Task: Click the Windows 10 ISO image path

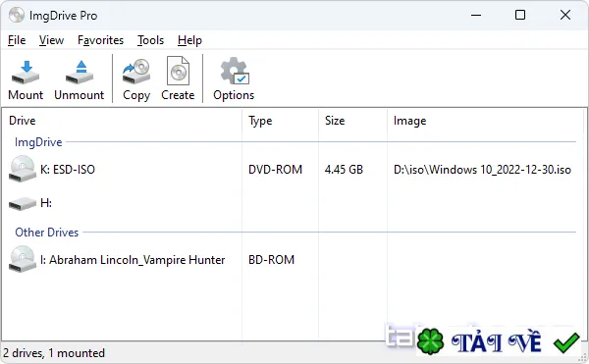Action: [x=482, y=170]
